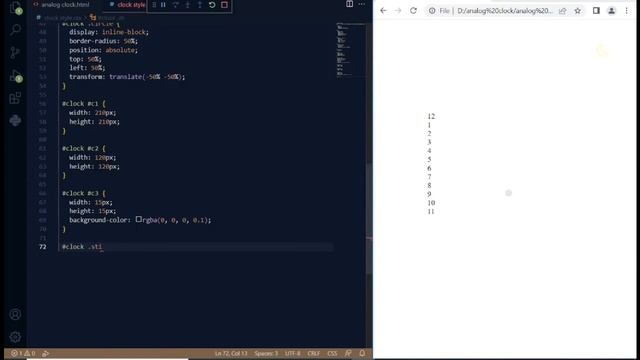Click number 10 in the browser page

(x=431, y=203)
